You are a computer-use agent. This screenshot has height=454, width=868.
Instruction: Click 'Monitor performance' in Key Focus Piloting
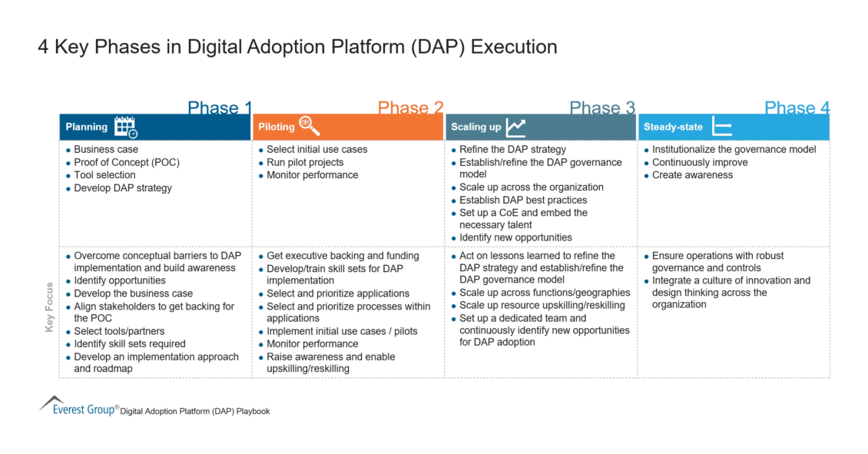click(x=312, y=344)
